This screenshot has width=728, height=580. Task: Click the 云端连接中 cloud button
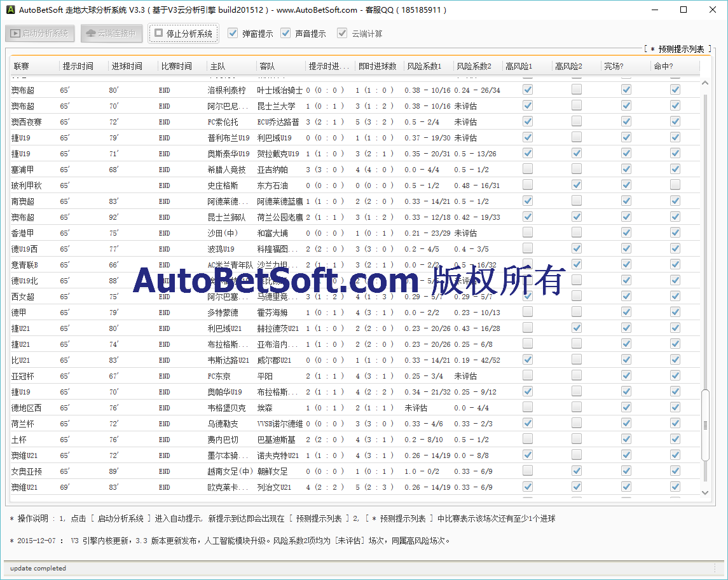pyautogui.click(x=111, y=34)
